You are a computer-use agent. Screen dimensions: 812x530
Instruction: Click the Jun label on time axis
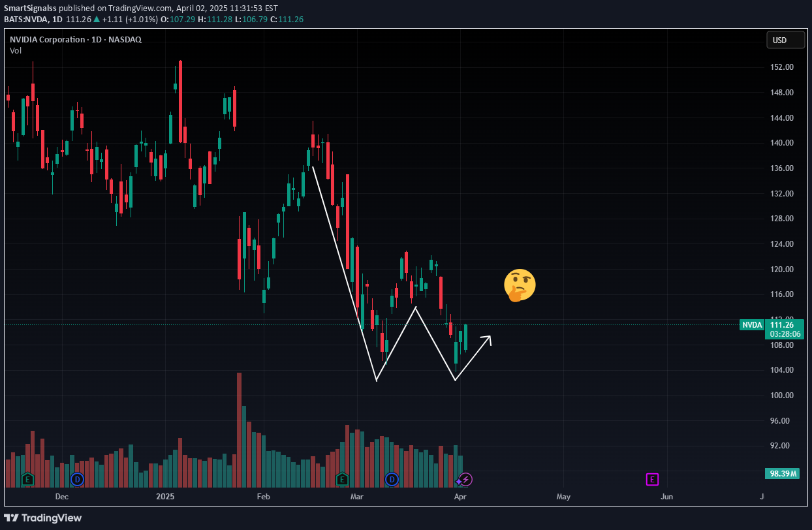[667, 497]
